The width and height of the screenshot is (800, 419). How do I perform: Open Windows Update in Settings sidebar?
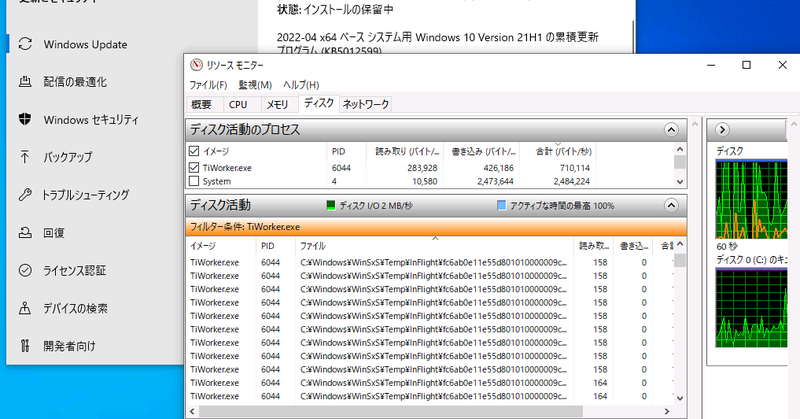point(85,44)
